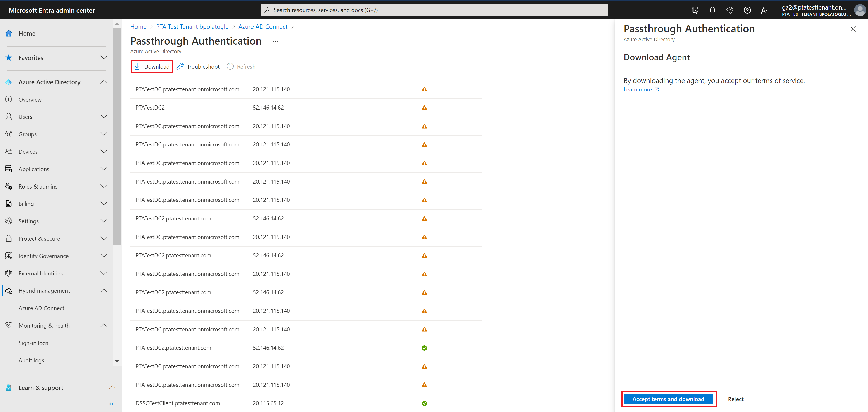
Task: Open the notifications bell
Action: click(x=712, y=10)
